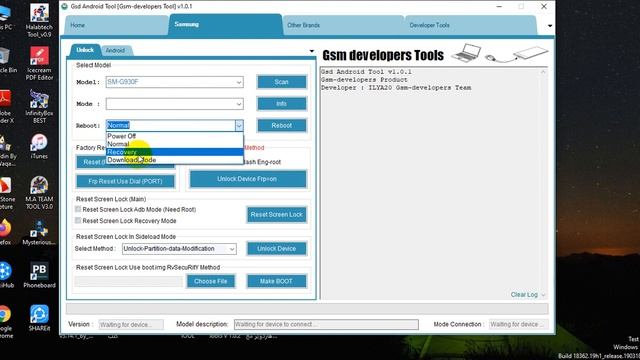The width and height of the screenshot is (640, 360).
Task: Open Icecream PDF Editor desktop icon
Action: (39, 63)
